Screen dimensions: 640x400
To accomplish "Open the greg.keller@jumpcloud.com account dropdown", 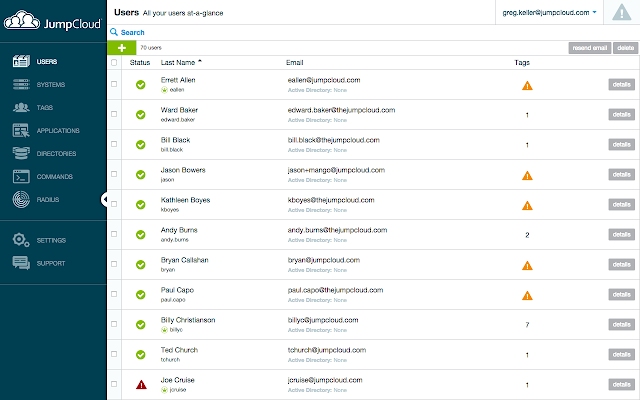I will click(x=549, y=13).
